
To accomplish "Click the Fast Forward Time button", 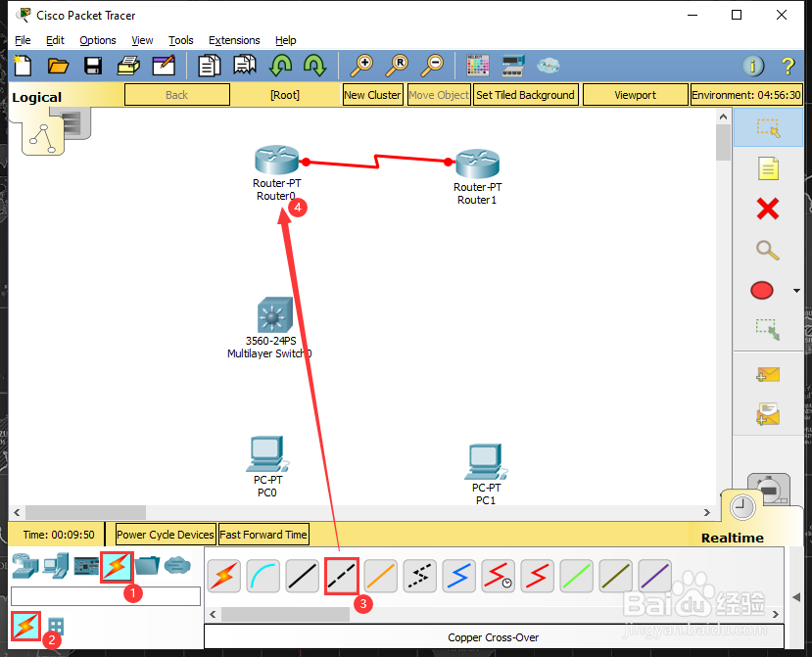I will click(x=263, y=535).
